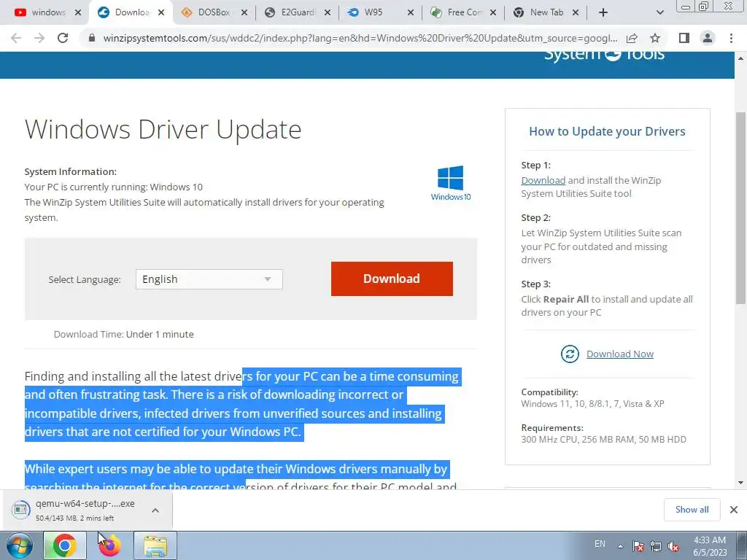Image resolution: width=747 pixels, height=560 pixels.
Task: Click the muted volume tray icon
Action: point(673,546)
